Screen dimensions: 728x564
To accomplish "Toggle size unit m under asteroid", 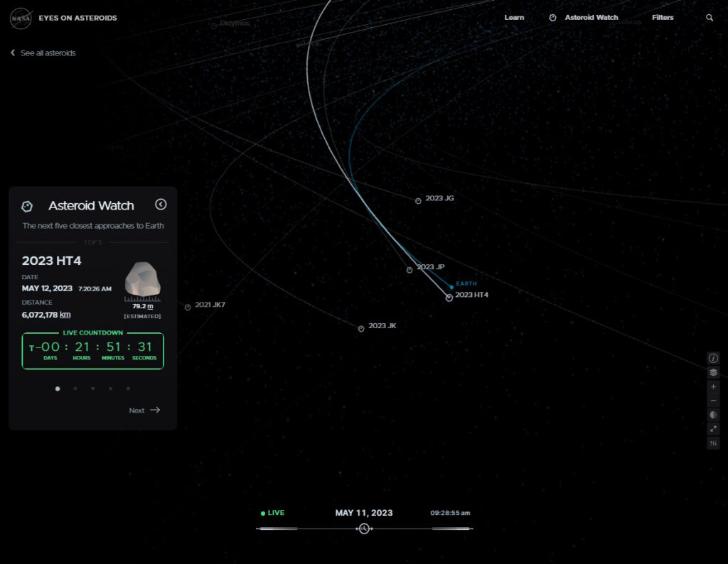I will click(150, 306).
